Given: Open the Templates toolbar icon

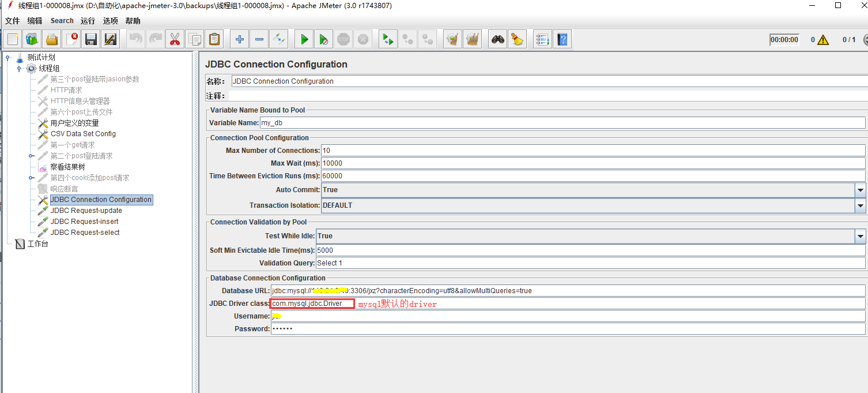Looking at the screenshot, I should click(x=32, y=39).
